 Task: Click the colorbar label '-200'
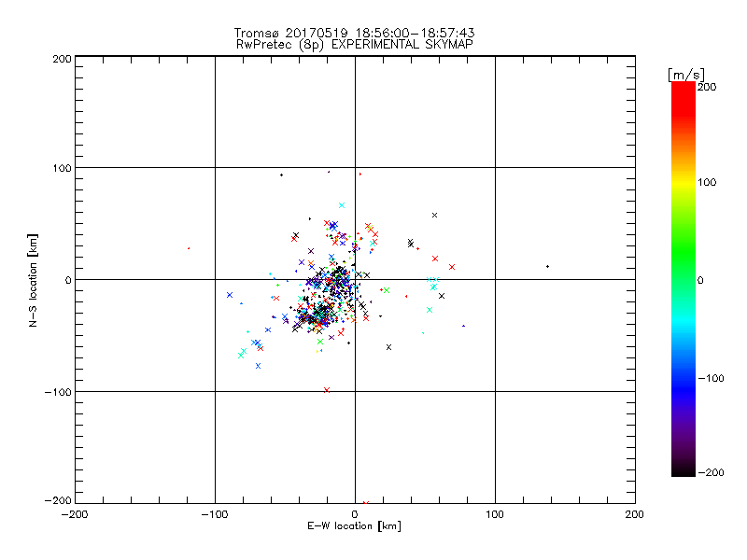pyautogui.click(x=711, y=472)
